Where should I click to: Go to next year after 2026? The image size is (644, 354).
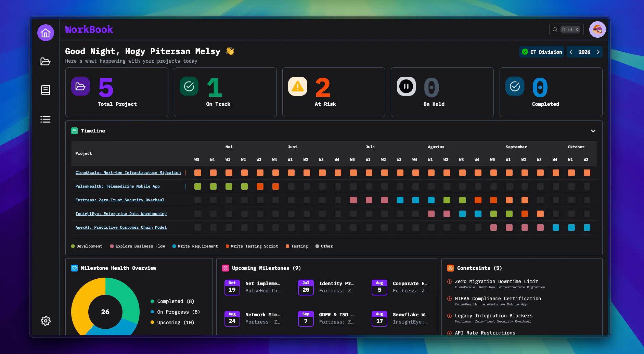[598, 52]
